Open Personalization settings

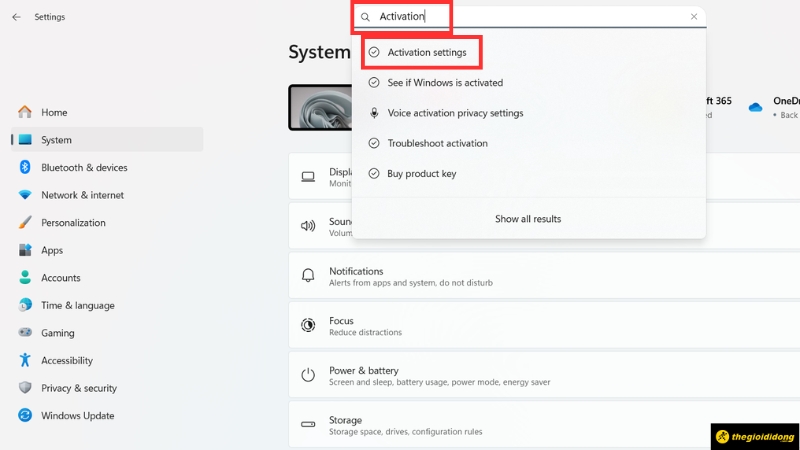pos(107,222)
